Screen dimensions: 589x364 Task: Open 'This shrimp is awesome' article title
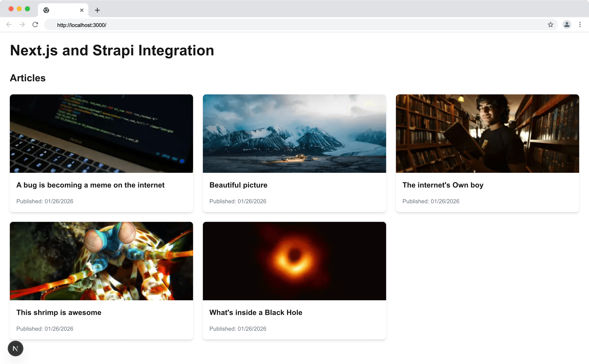59,313
